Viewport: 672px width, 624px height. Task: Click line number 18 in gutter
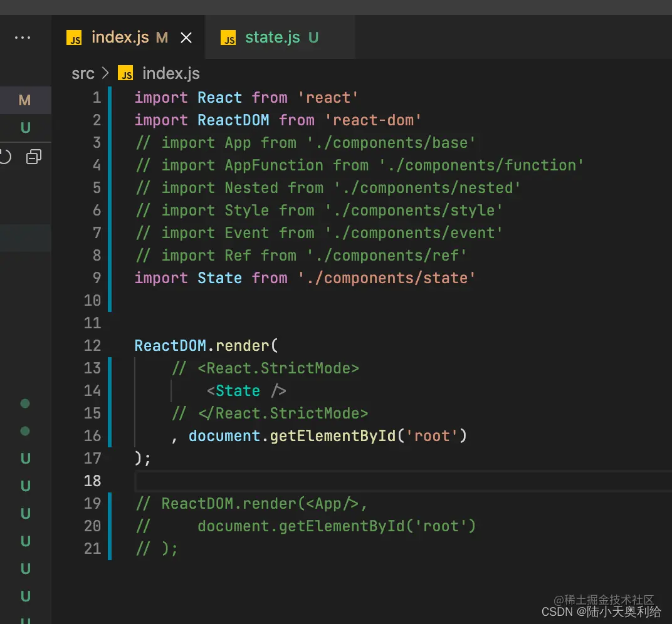(x=92, y=481)
